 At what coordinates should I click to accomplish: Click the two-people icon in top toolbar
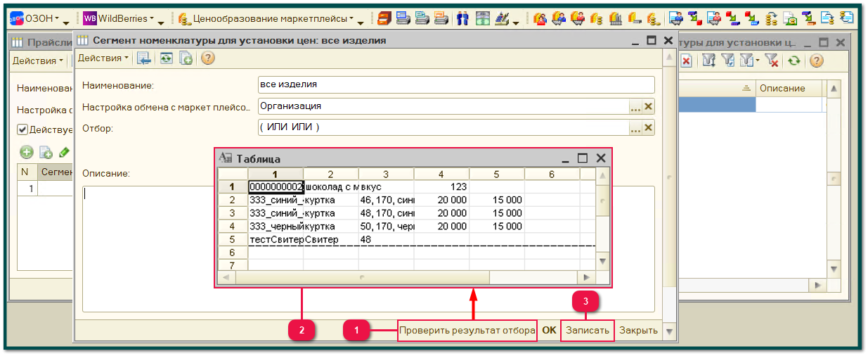tap(462, 18)
